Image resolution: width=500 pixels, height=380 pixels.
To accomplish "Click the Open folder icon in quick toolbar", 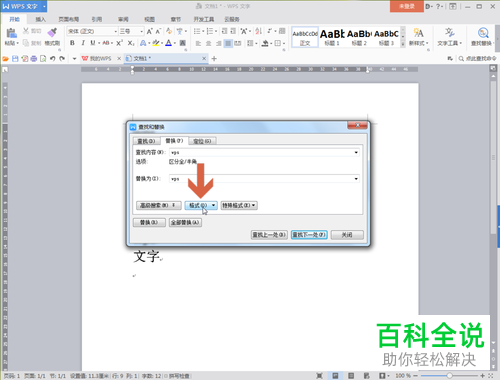I will [6, 59].
